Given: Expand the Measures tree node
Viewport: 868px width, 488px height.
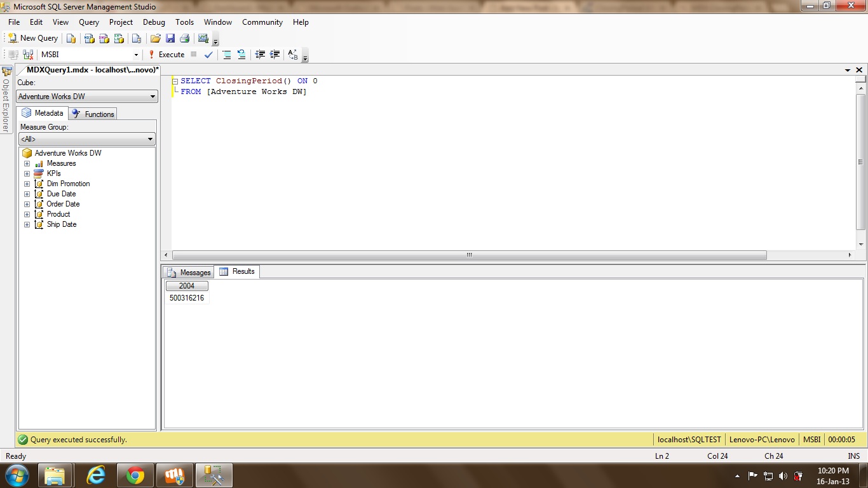Looking at the screenshot, I should 27,163.
